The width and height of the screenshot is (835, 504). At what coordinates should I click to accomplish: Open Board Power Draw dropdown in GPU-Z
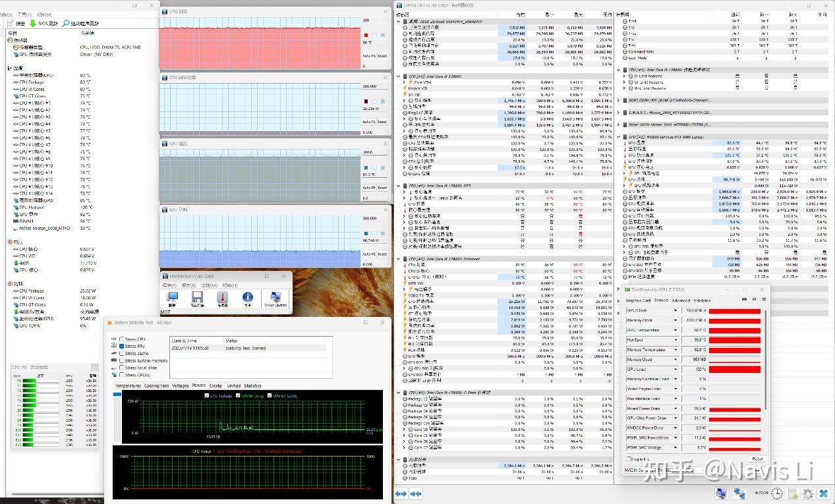click(x=676, y=408)
